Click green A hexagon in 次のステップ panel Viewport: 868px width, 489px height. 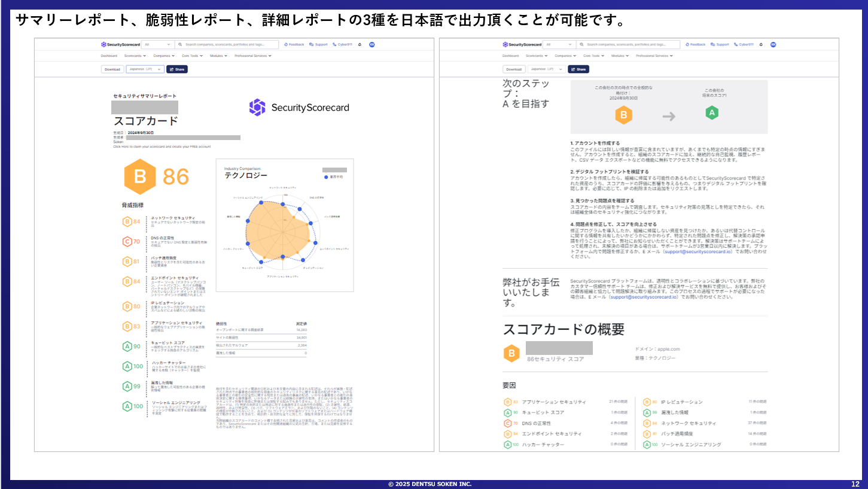point(711,113)
